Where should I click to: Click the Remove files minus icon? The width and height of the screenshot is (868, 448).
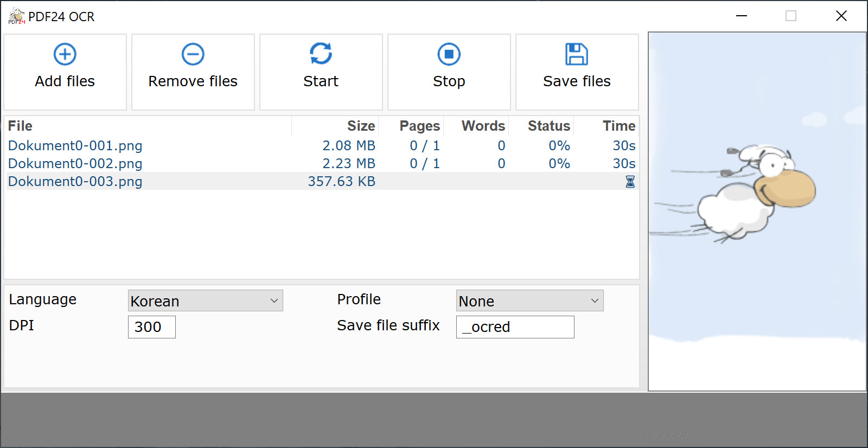coord(193,54)
